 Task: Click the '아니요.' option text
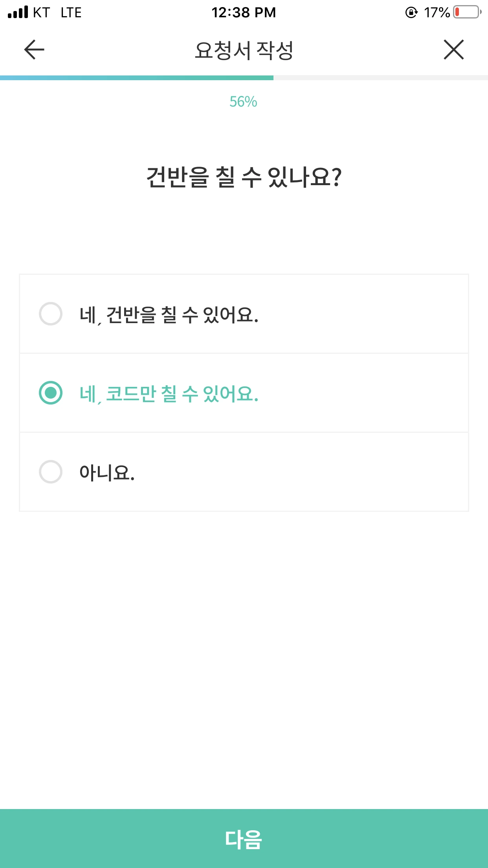pyautogui.click(x=107, y=473)
